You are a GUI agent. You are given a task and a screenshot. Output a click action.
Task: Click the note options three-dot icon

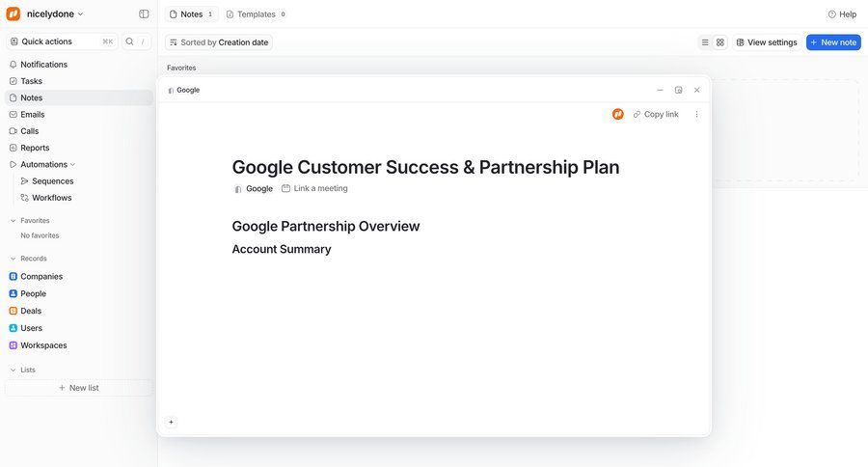[x=696, y=114]
